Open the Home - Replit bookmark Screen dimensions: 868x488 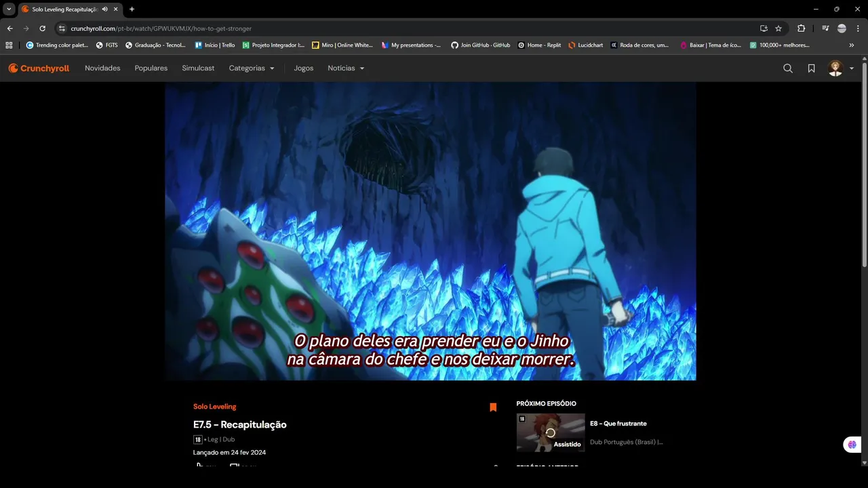tap(540, 45)
